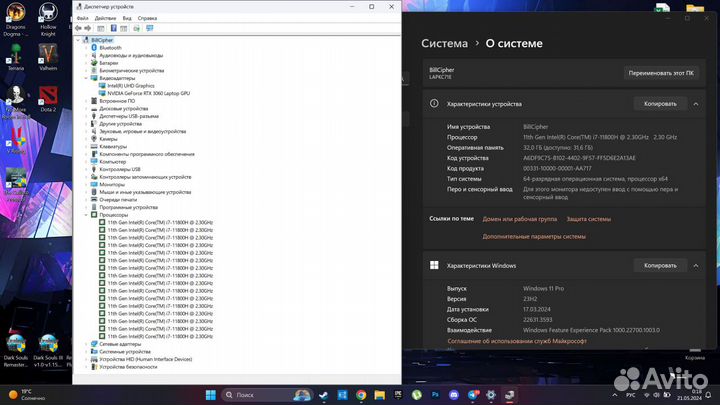Viewport: 720px width, 405px height.
Task: Open the Файл menu
Action: [82, 18]
